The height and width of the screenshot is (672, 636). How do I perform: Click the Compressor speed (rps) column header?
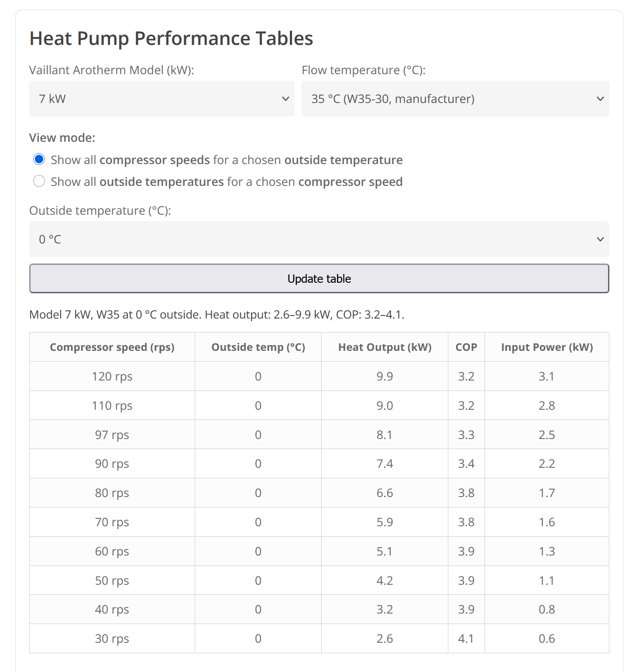tap(112, 347)
